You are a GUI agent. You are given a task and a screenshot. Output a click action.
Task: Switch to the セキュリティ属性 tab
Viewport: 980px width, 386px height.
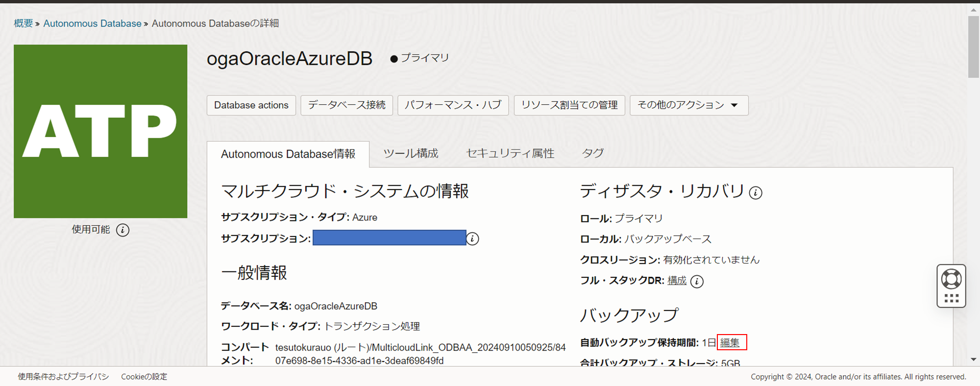(510, 153)
